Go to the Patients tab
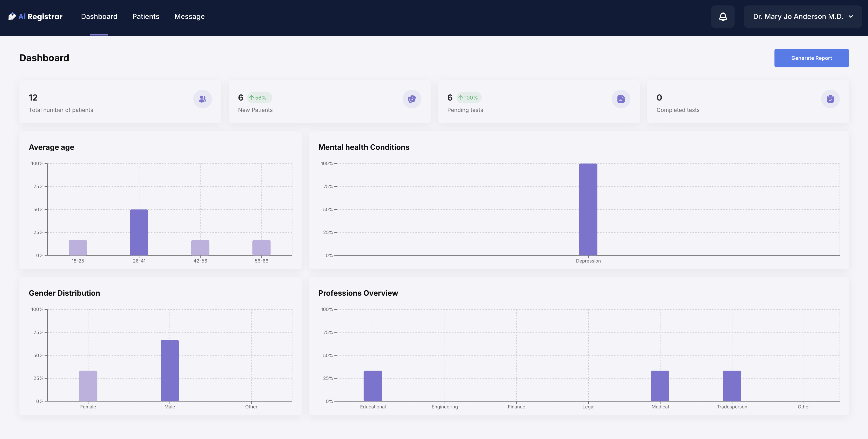Screen dimensions: 868x439 tap(146, 17)
